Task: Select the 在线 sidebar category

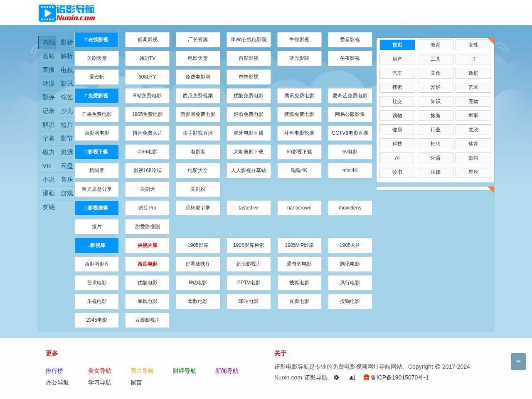Action: (x=49, y=42)
